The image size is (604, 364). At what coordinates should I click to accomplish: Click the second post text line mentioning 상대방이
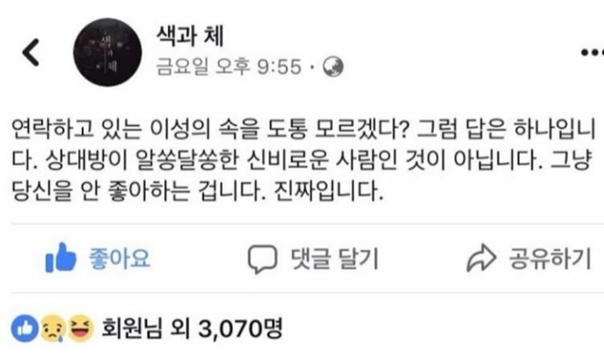coord(300,159)
